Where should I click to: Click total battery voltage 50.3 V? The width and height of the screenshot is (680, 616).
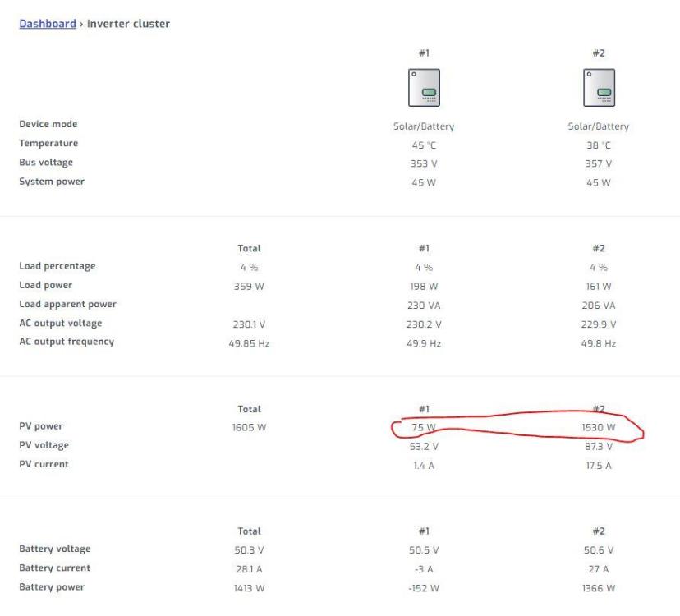[x=249, y=550]
